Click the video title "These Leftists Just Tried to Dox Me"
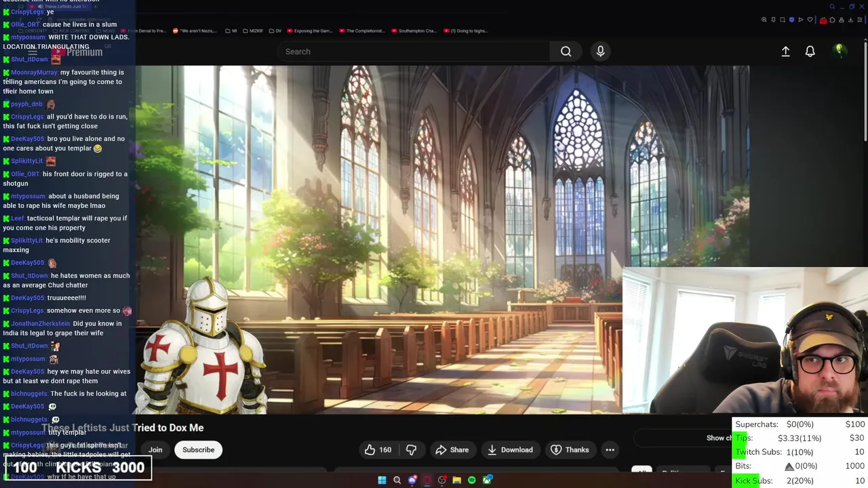Screen dimensions: 868x488 tap(123, 428)
